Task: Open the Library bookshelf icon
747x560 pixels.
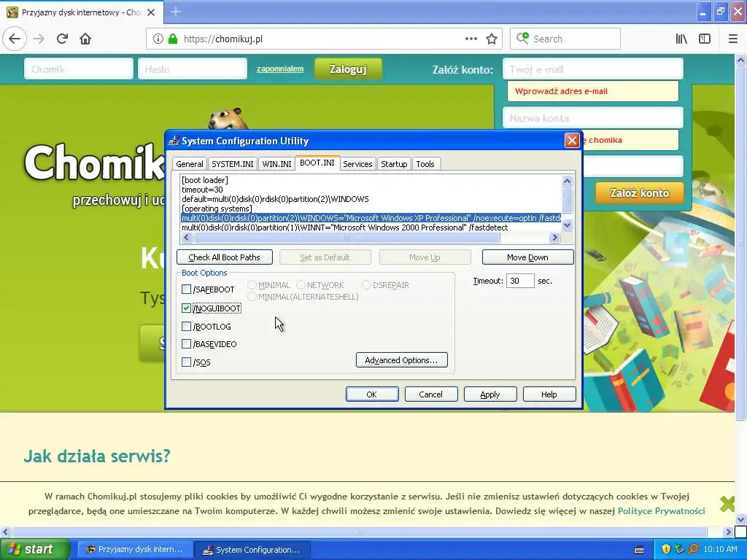Action: (681, 39)
